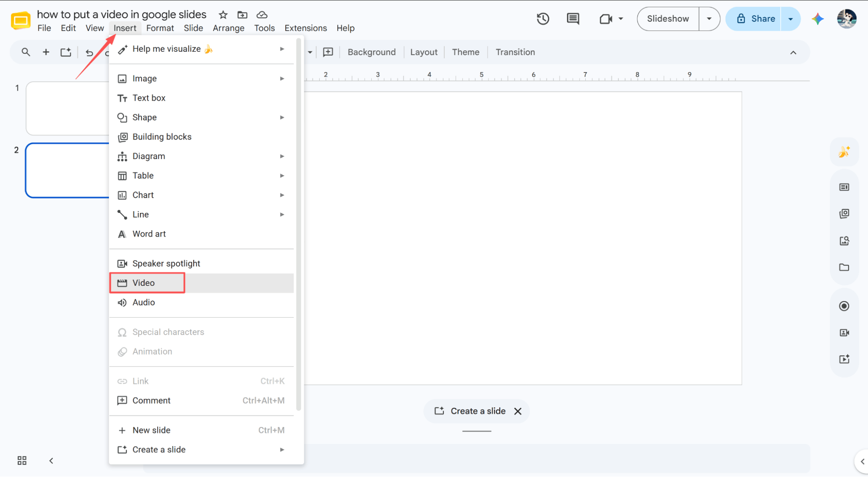Screen dimensions: 868x477
Task: Open Help me visualize side panel icon
Action: [844, 152]
